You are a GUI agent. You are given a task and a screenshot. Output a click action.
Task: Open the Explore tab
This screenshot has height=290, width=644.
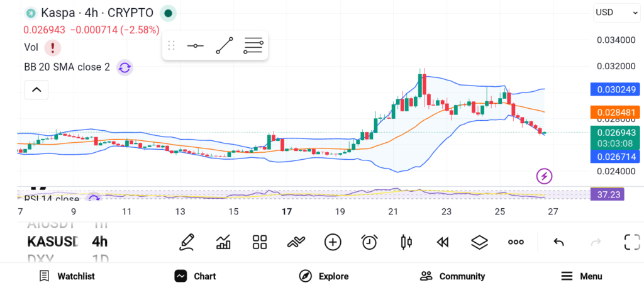coord(324,276)
